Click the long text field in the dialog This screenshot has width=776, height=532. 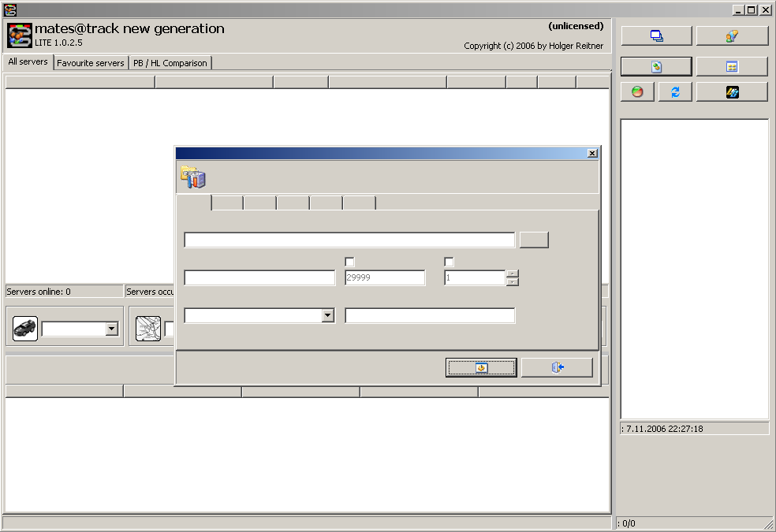[x=349, y=240]
